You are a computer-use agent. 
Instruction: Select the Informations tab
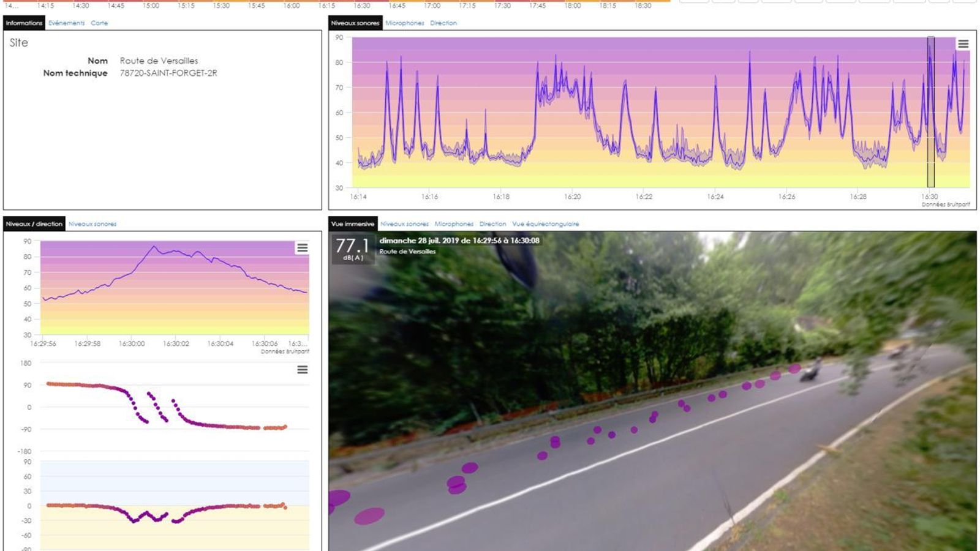(24, 23)
